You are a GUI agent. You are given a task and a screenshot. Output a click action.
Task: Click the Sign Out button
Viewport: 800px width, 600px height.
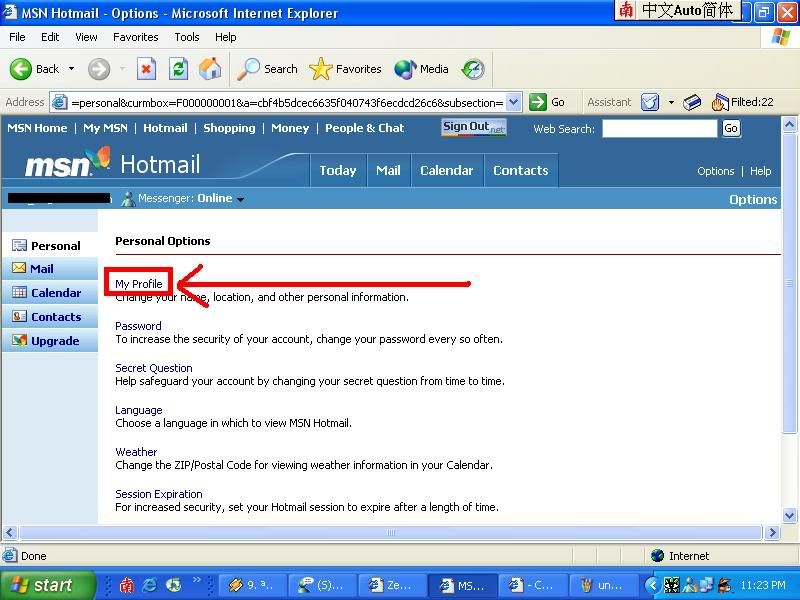pos(474,128)
